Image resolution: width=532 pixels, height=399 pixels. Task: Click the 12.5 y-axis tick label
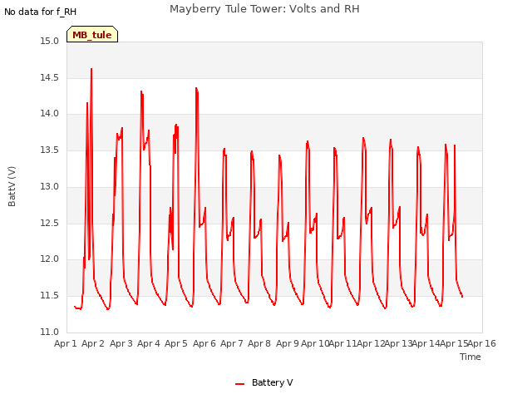50,224
